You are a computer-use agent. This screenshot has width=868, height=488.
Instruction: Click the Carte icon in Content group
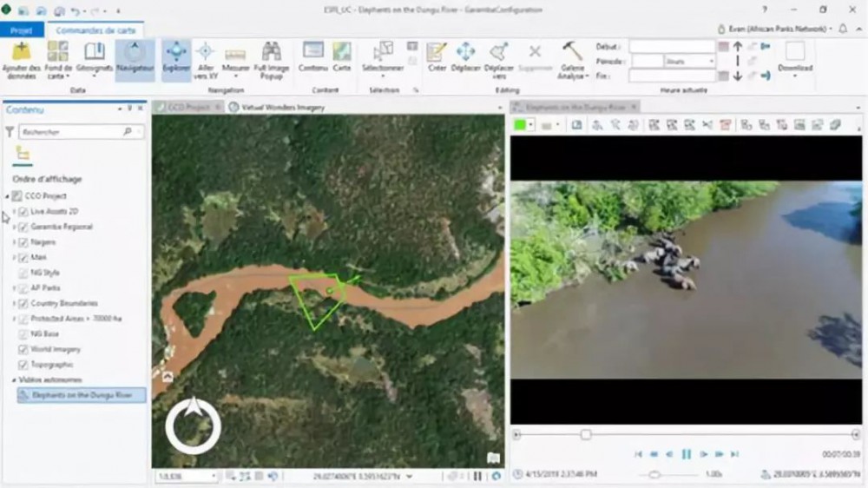(x=341, y=57)
